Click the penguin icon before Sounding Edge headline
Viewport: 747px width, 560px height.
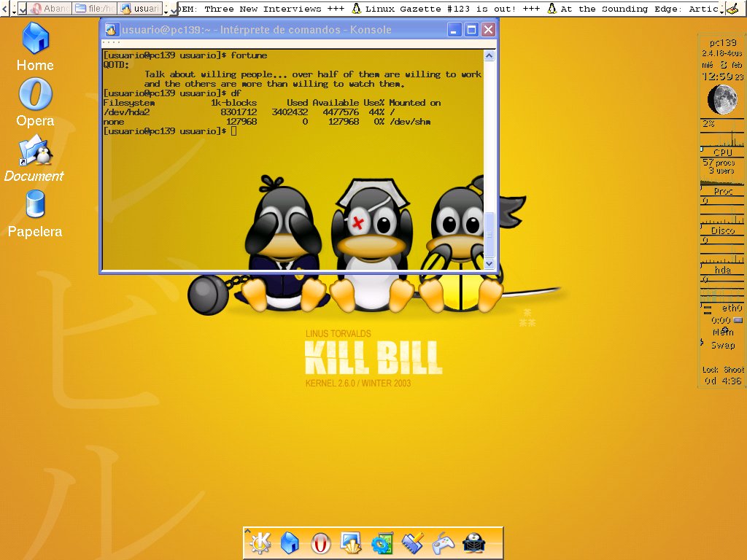click(x=551, y=8)
